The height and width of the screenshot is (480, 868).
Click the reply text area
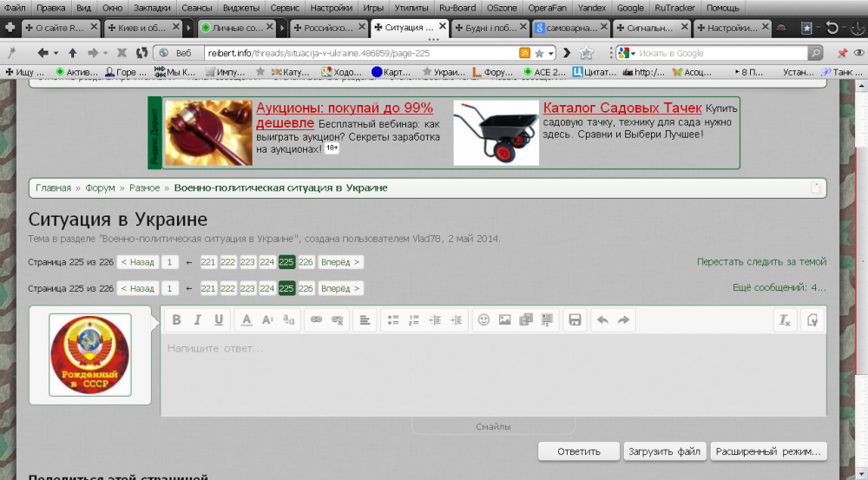493,375
